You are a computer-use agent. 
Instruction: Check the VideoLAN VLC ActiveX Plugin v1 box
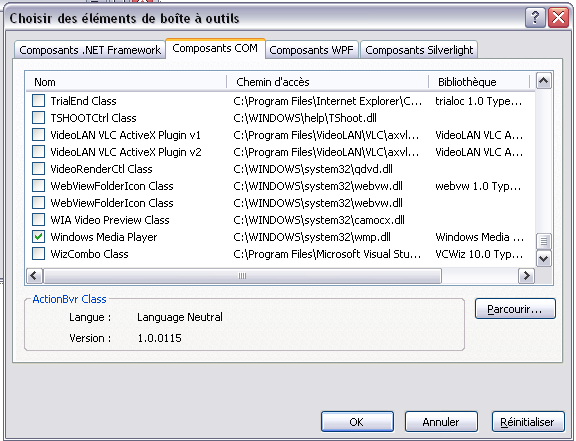(39, 135)
